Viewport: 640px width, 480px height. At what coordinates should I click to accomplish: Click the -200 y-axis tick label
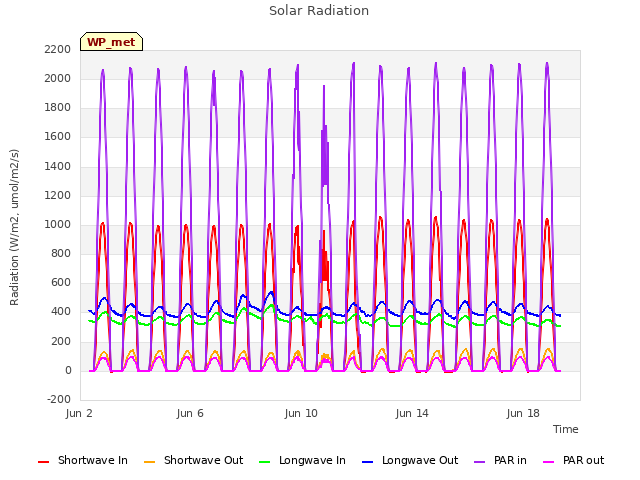pyautogui.click(x=59, y=399)
